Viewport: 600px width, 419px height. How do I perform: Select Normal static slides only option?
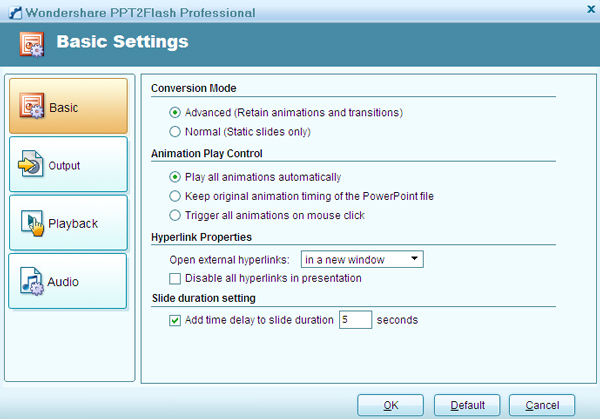(x=176, y=131)
